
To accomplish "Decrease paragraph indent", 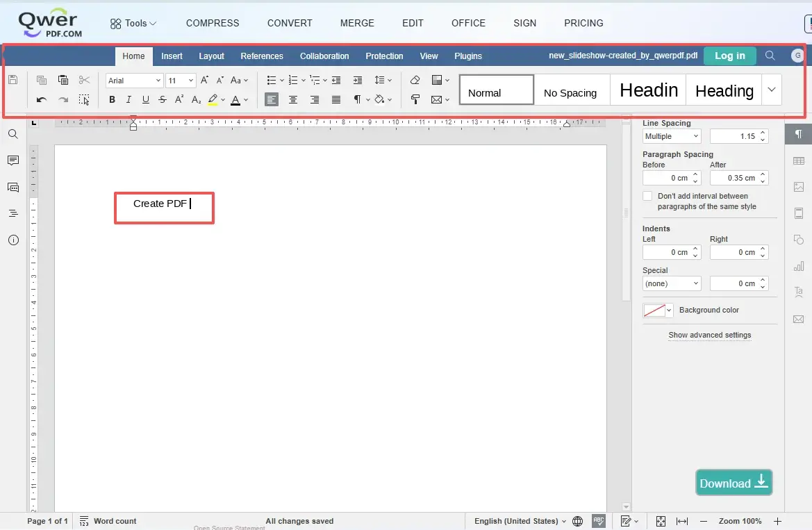I will coord(336,80).
